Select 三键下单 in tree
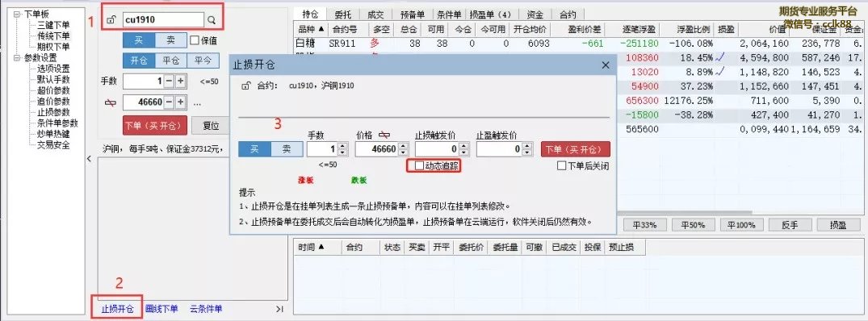The image size is (868, 321). pyautogui.click(x=53, y=25)
